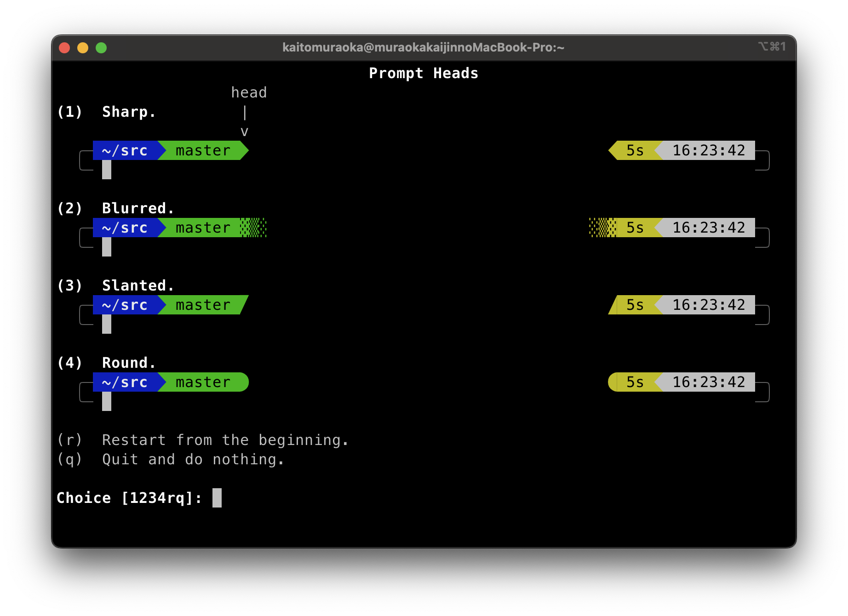Click the 'Prompt Heads' heading
The image size is (848, 616).
coord(424,73)
